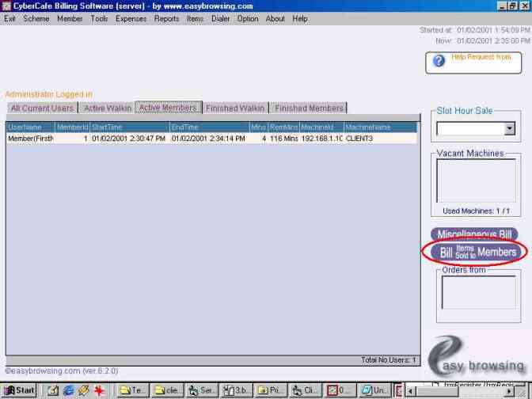Open the Finished Members tab
The image size is (532, 399).
(309, 108)
